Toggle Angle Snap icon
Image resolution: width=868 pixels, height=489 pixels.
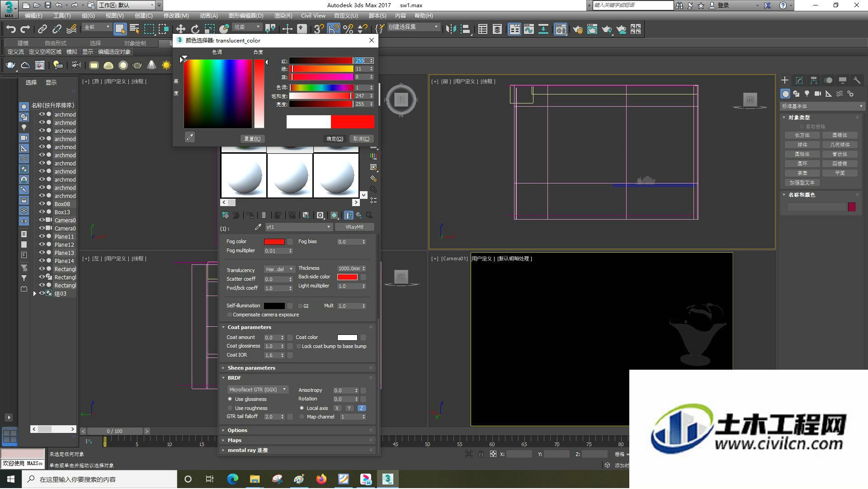coord(333,29)
